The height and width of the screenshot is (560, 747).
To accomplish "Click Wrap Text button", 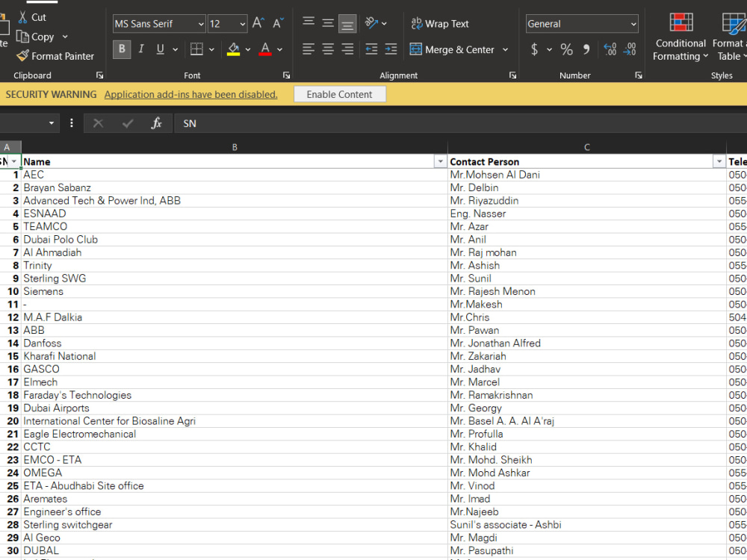I will click(440, 23).
